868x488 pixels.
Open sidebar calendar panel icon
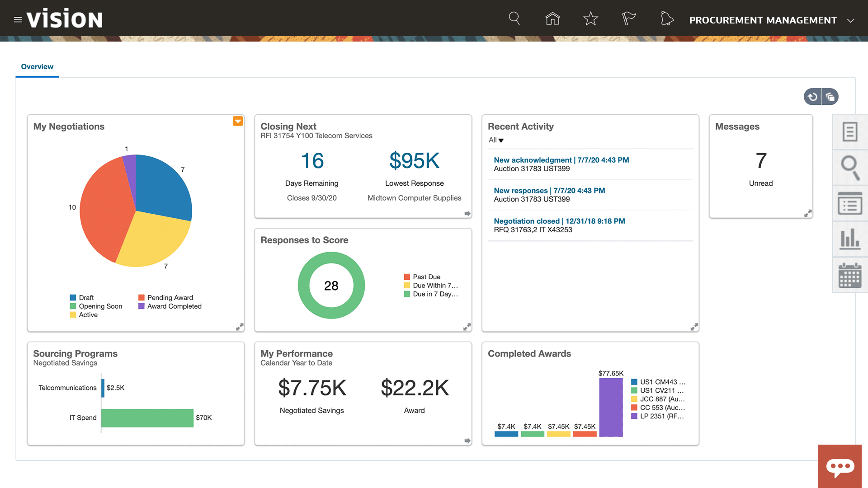[x=850, y=276]
